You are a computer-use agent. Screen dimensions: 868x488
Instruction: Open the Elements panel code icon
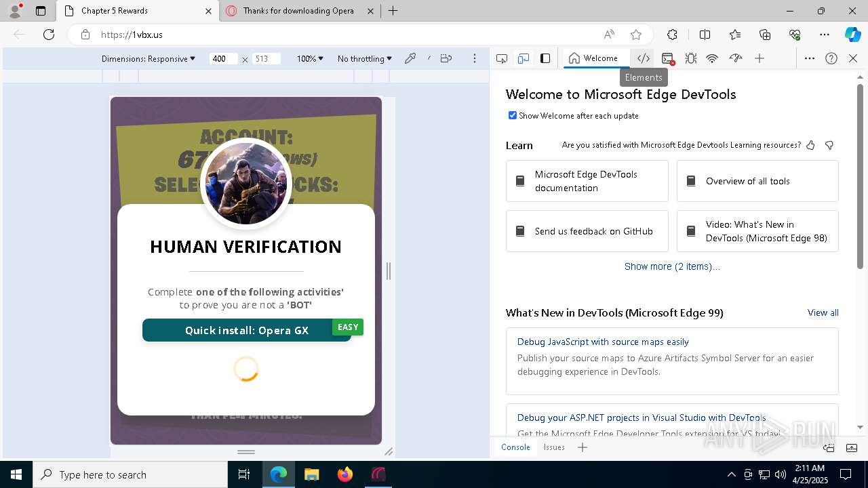click(644, 58)
